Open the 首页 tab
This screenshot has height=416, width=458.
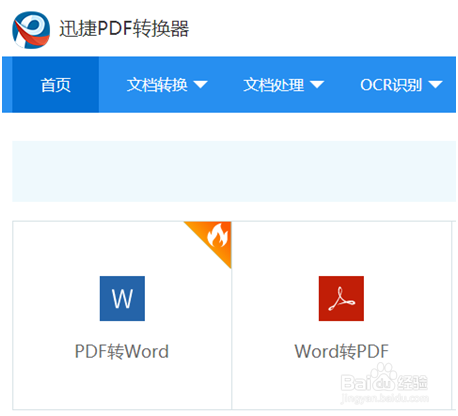pos(55,85)
